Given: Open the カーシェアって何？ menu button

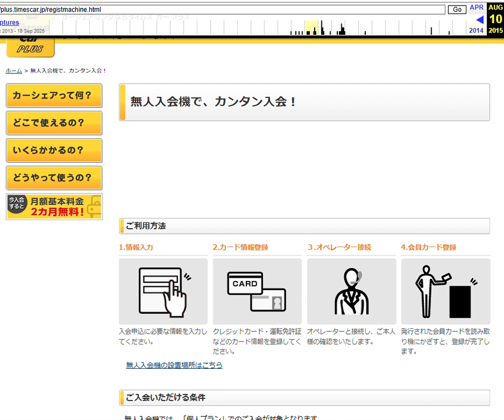Looking at the screenshot, I should coord(54,96).
